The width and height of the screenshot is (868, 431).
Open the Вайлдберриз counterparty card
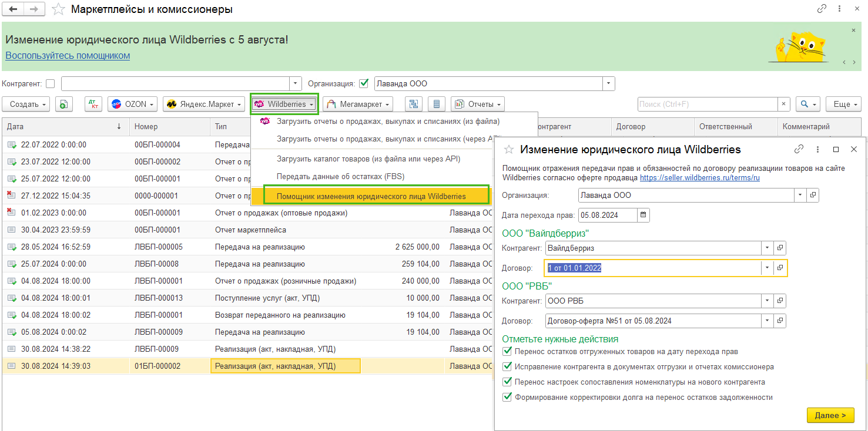tap(780, 248)
